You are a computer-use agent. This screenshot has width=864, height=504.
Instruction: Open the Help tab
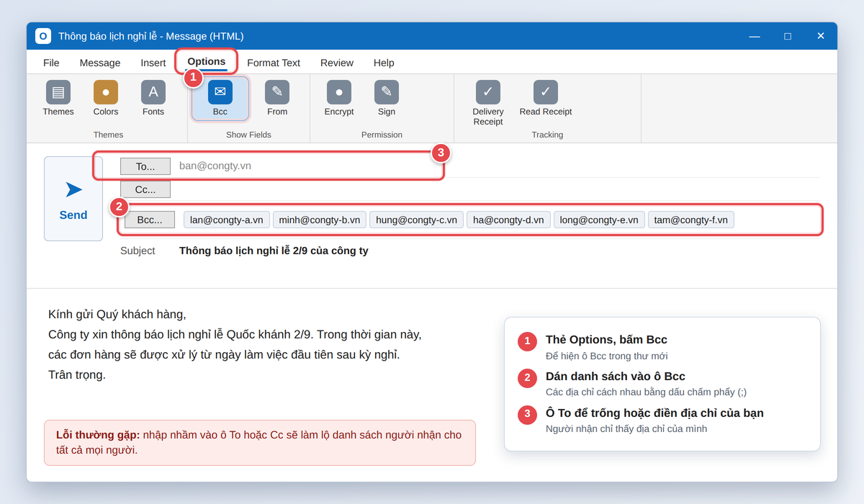384,63
